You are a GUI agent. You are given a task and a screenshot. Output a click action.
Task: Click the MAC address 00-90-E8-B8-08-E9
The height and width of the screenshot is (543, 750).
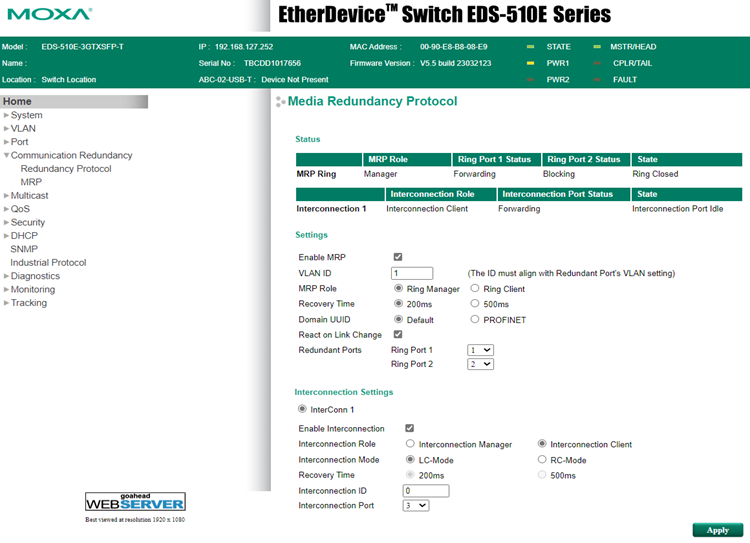pos(453,47)
